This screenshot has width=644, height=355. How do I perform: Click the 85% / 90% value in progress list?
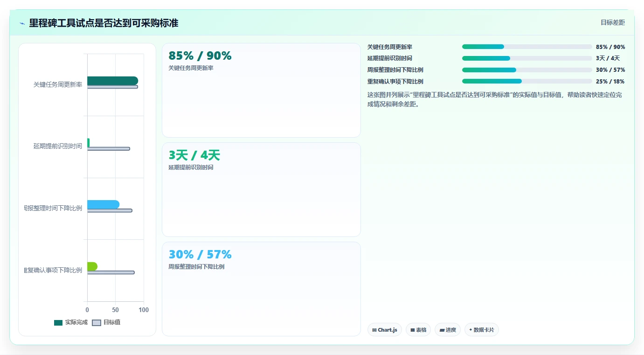(610, 47)
